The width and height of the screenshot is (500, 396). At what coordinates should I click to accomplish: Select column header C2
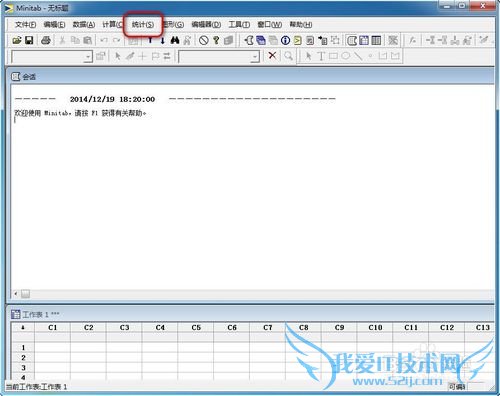88,328
